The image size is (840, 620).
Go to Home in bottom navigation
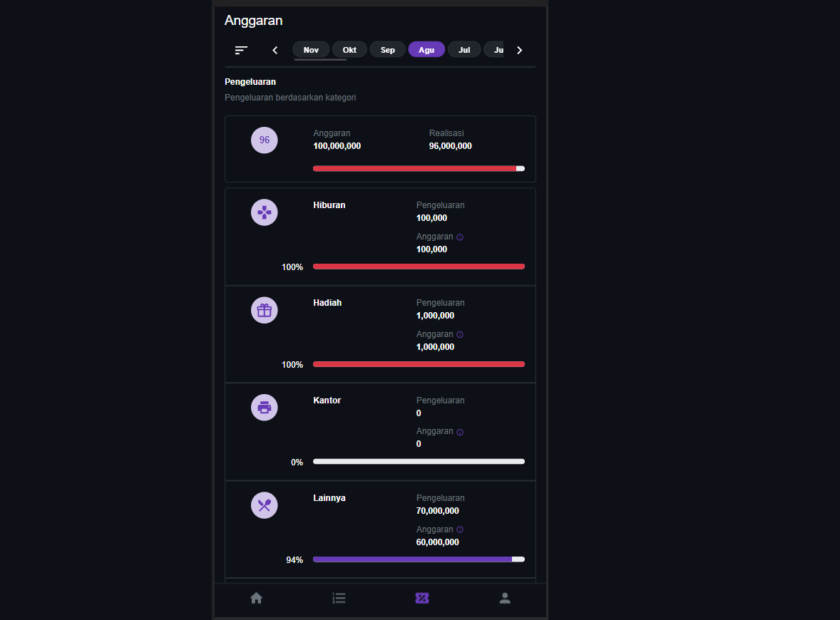click(256, 598)
